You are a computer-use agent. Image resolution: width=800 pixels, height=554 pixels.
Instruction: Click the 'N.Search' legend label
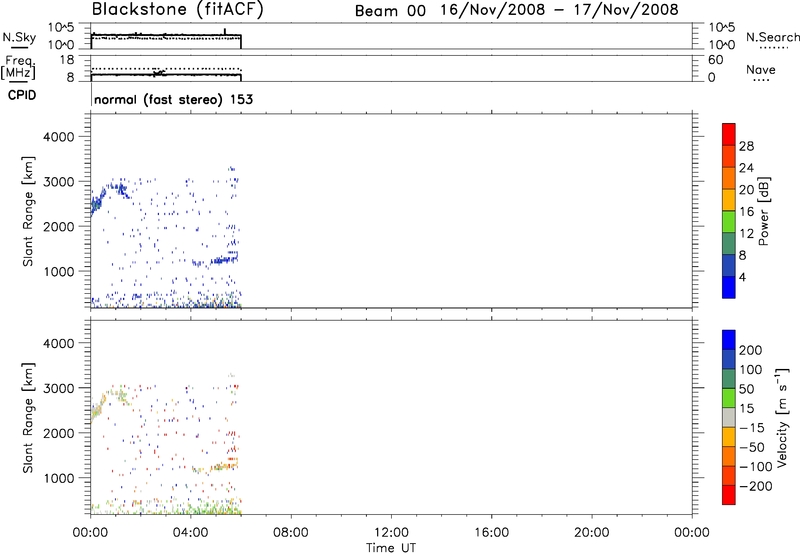(x=773, y=37)
